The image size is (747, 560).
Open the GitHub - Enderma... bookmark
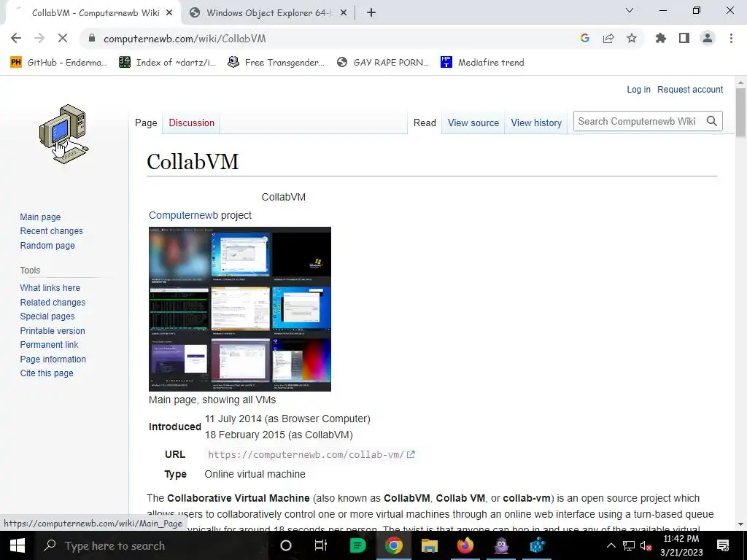click(x=59, y=63)
